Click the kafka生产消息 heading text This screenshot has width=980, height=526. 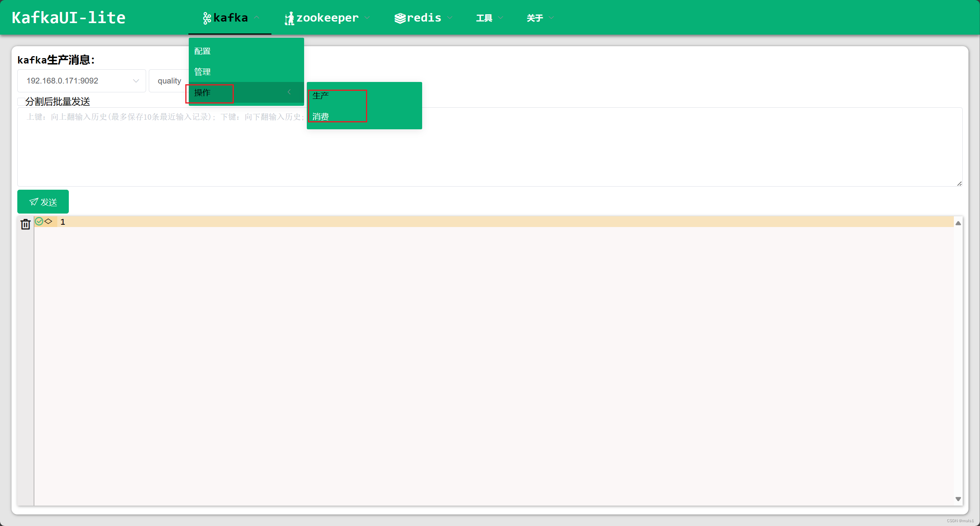(x=56, y=60)
